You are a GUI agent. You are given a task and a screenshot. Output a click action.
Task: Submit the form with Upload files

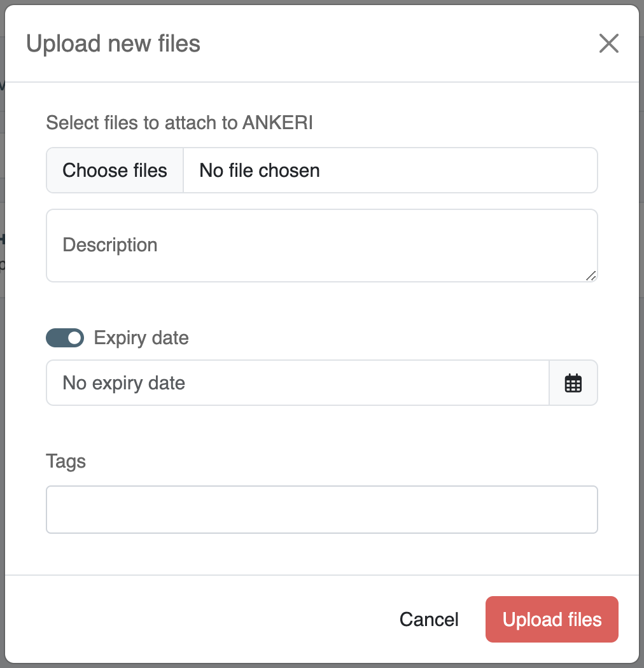(x=552, y=620)
